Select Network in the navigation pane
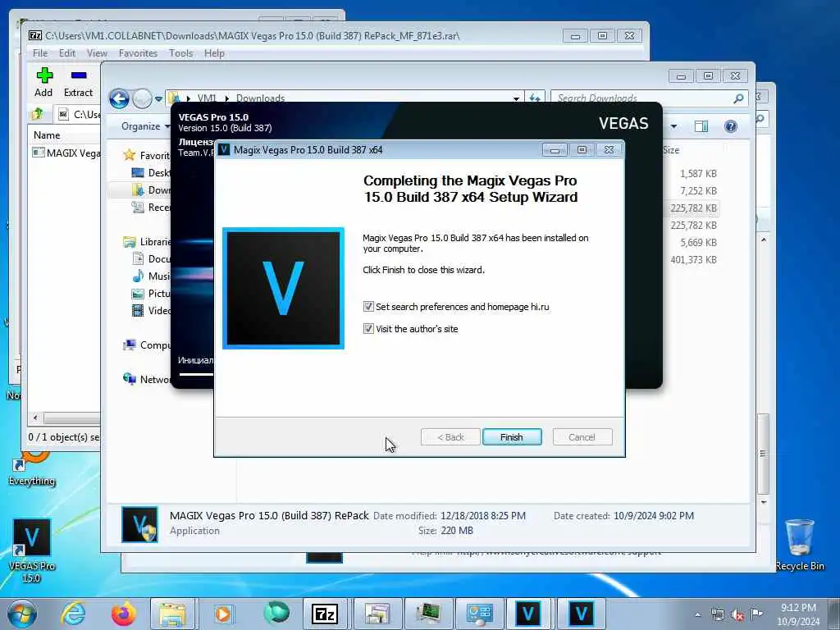840x630 pixels. click(147, 379)
